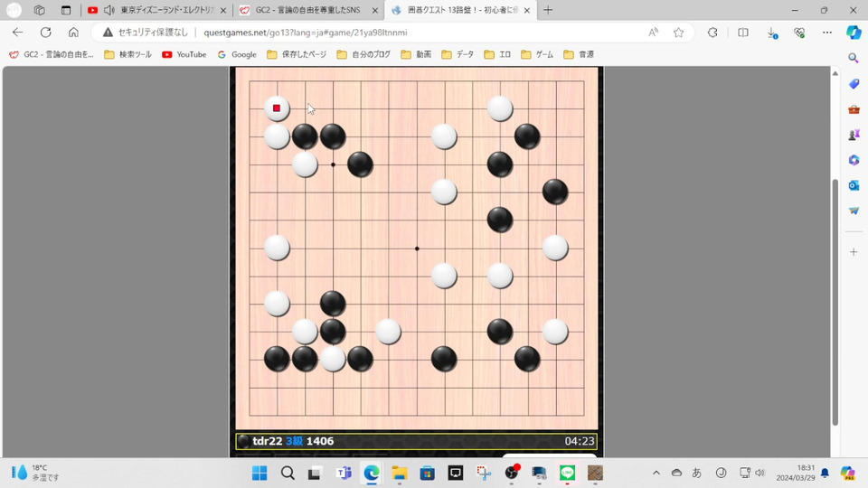Open the GC2 bookmark in the favorites bar
868x488 pixels.
point(52,54)
